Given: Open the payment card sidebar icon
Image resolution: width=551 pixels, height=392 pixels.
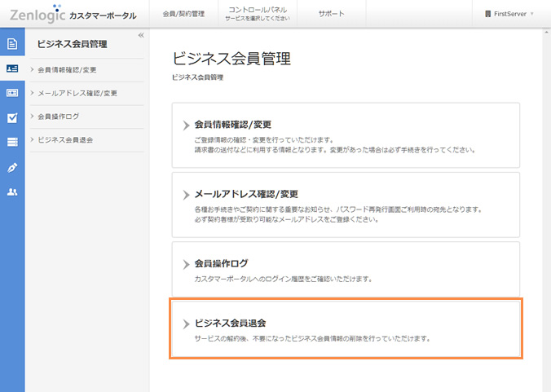Looking at the screenshot, I should 12,93.
